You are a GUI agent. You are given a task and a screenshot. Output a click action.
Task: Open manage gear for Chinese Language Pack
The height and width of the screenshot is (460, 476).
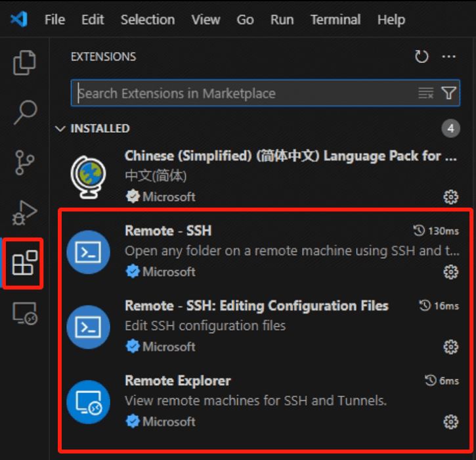(x=450, y=196)
